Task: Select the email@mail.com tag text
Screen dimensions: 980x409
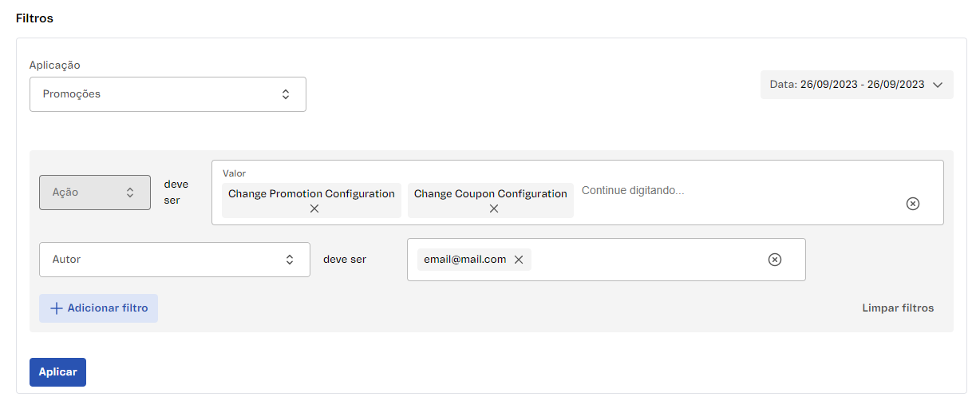Action: coord(464,260)
